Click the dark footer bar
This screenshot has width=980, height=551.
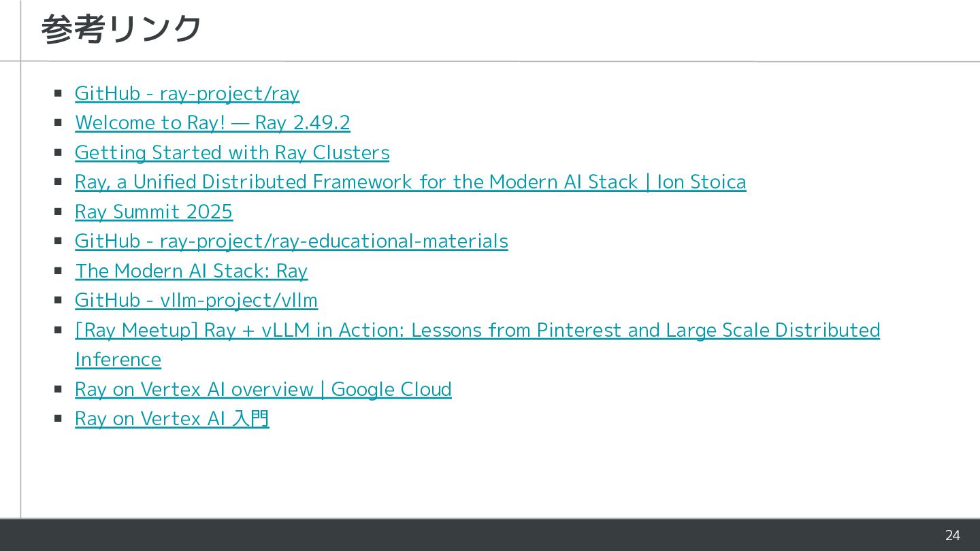pos(476,535)
